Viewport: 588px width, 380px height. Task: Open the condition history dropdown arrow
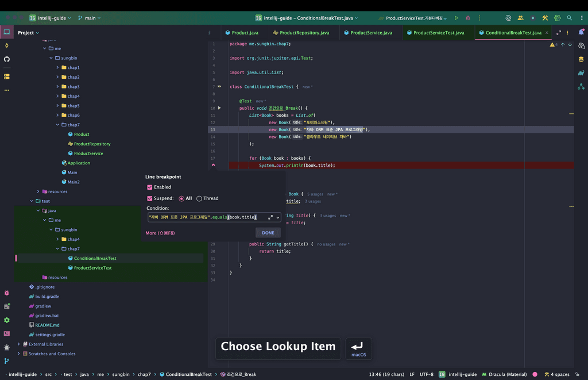pyautogui.click(x=278, y=217)
